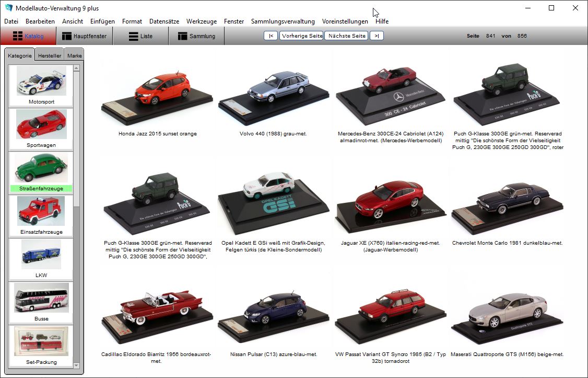
Task: Pick the Set-Packung category icon
Action: (x=41, y=341)
